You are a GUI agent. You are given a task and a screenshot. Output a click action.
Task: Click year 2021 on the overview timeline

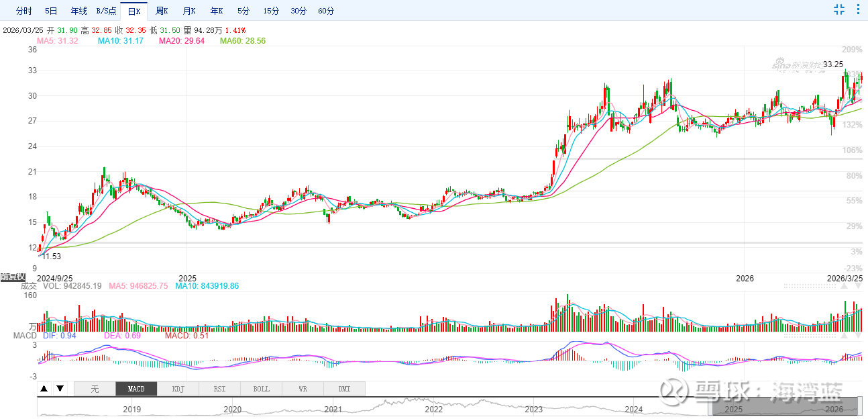pos(333,409)
